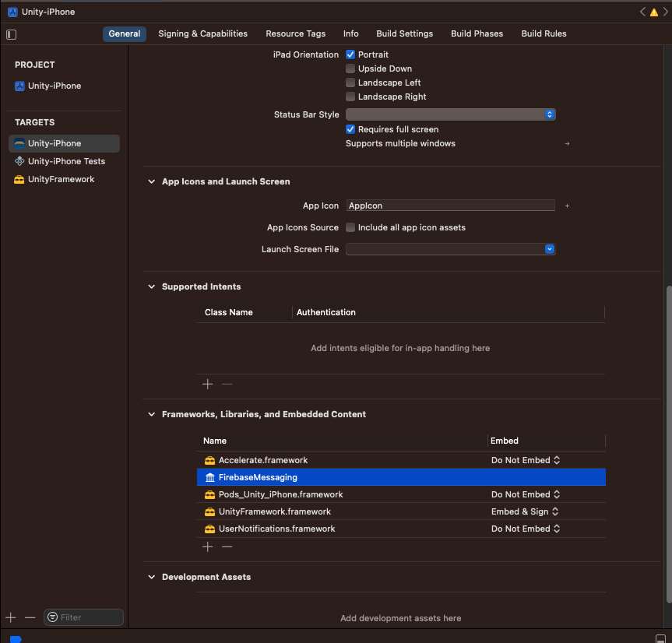Click plus icon under Supported Intents

click(207, 384)
